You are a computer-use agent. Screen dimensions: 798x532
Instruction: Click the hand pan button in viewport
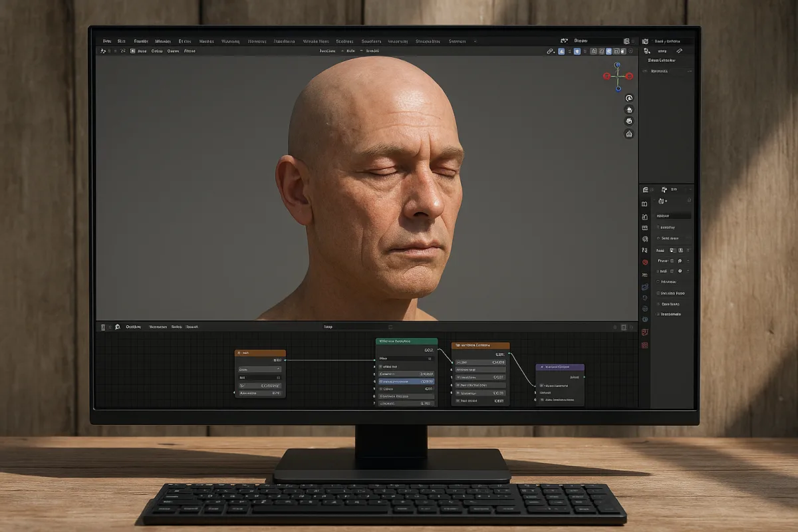[629, 110]
